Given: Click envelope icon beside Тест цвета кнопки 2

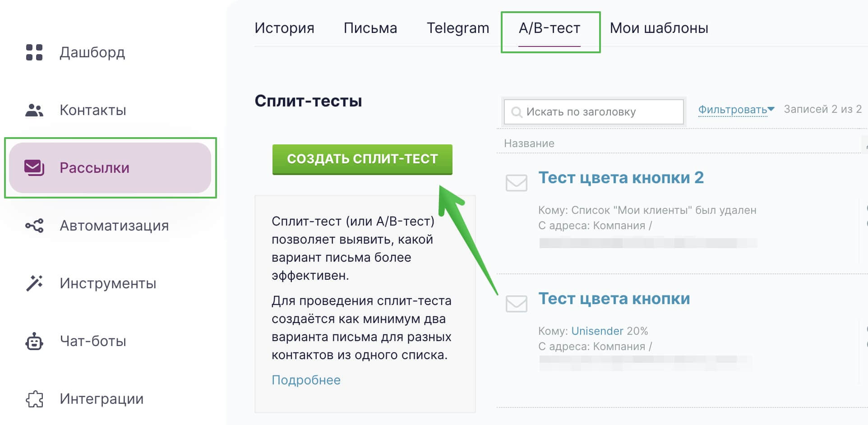Looking at the screenshot, I should [x=517, y=183].
